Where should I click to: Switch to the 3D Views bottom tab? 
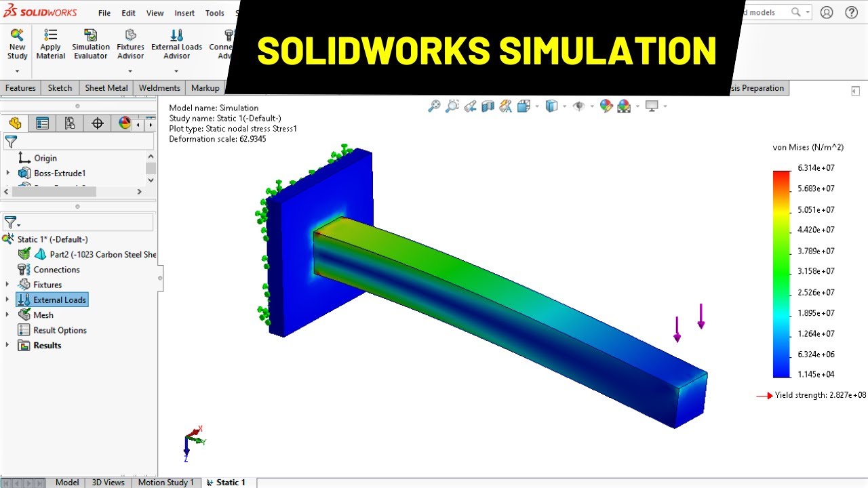[108, 483]
